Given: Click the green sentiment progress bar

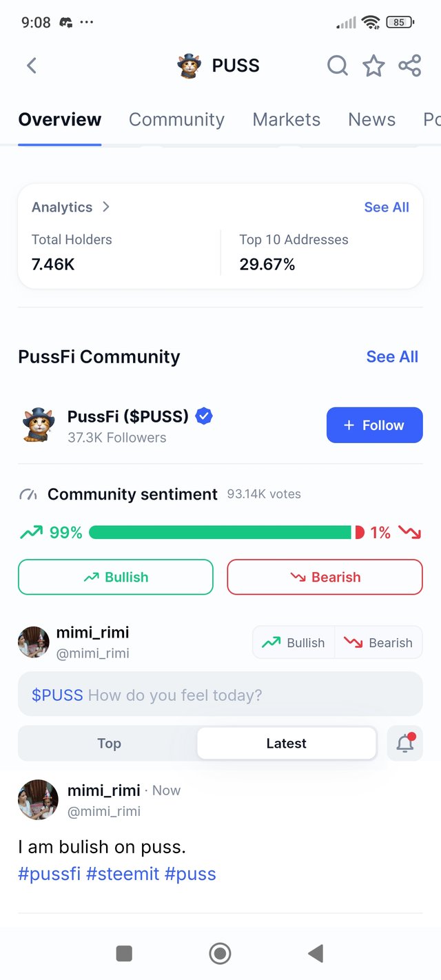Looking at the screenshot, I should point(220,532).
